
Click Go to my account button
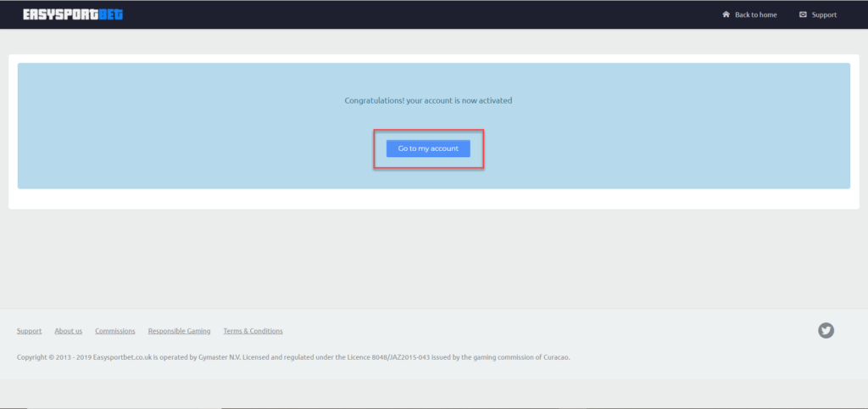pyautogui.click(x=428, y=148)
